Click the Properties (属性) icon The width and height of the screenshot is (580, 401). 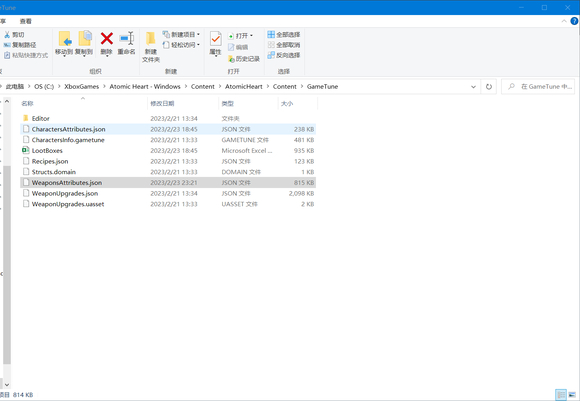pos(215,38)
